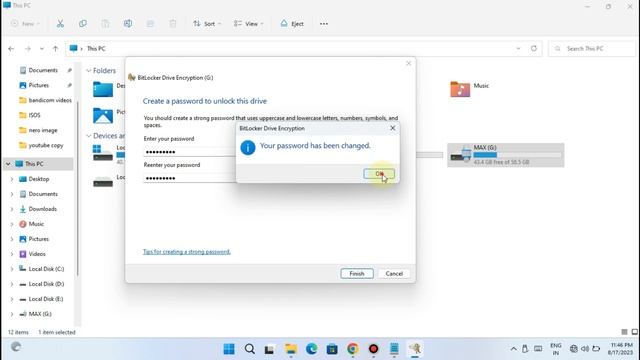
Task: Collapse the This PC tree node
Action: (x=8, y=164)
